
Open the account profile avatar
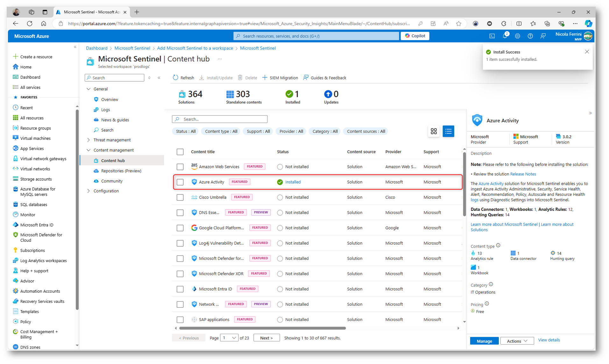coord(588,36)
